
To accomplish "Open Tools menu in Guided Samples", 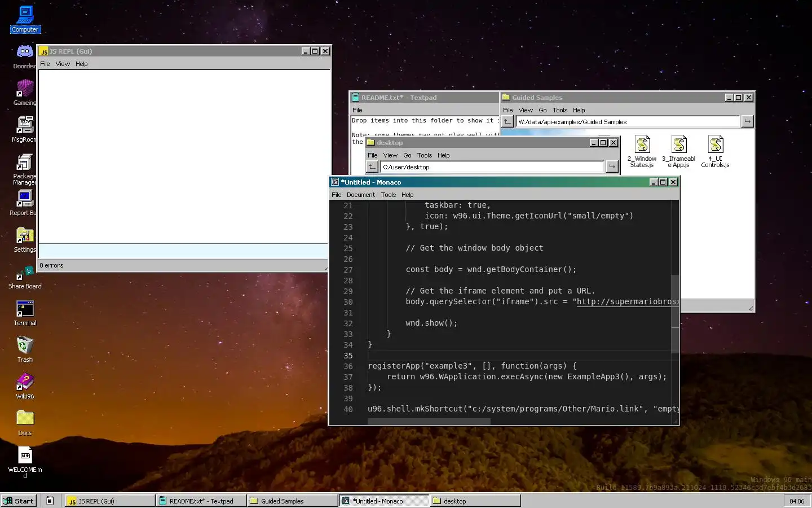I will click(560, 110).
